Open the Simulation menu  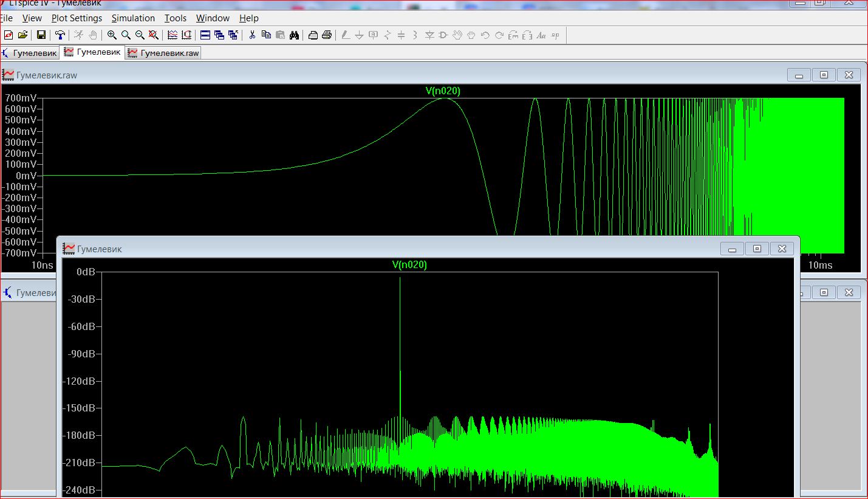coord(133,18)
